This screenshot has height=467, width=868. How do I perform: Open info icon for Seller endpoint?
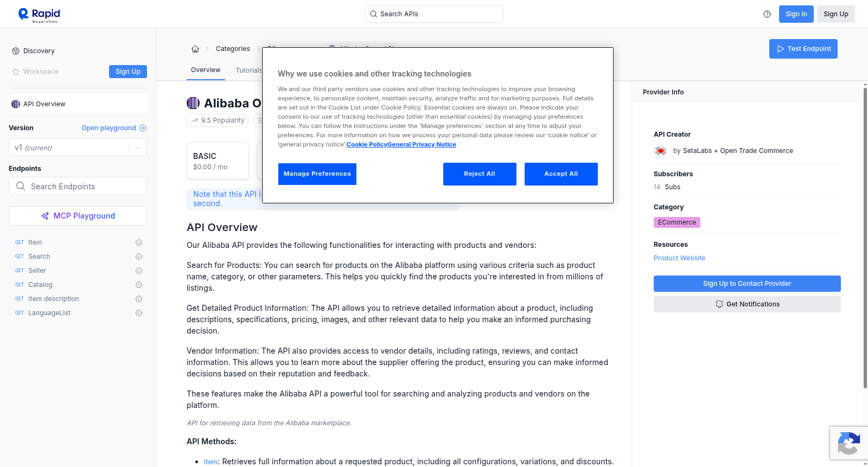coord(139,271)
